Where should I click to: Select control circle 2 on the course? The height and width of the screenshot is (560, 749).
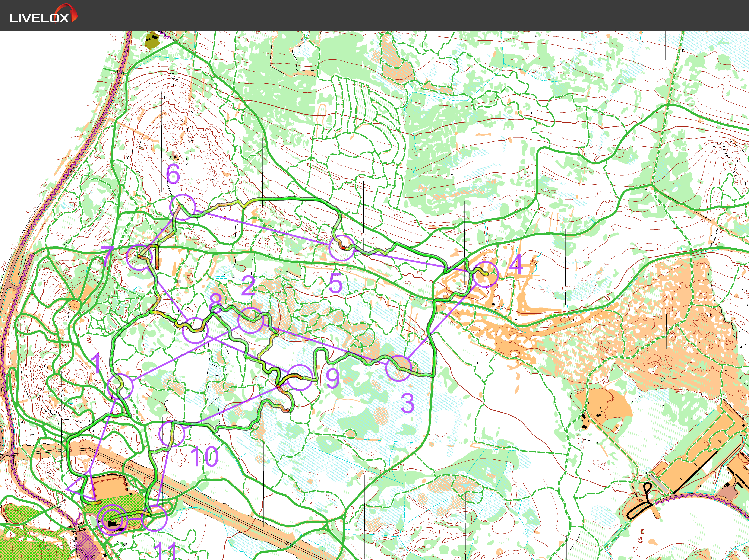tap(251, 321)
